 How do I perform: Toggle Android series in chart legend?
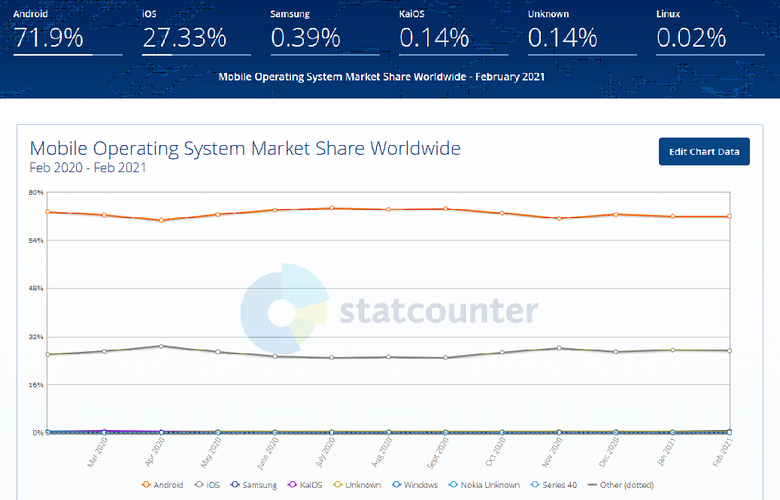[x=163, y=485]
